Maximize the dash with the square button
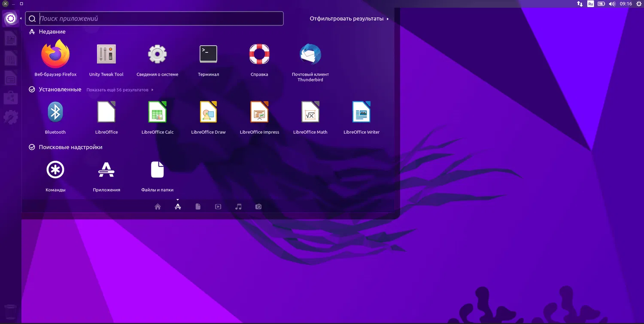644x324 pixels. pos(21,4)
